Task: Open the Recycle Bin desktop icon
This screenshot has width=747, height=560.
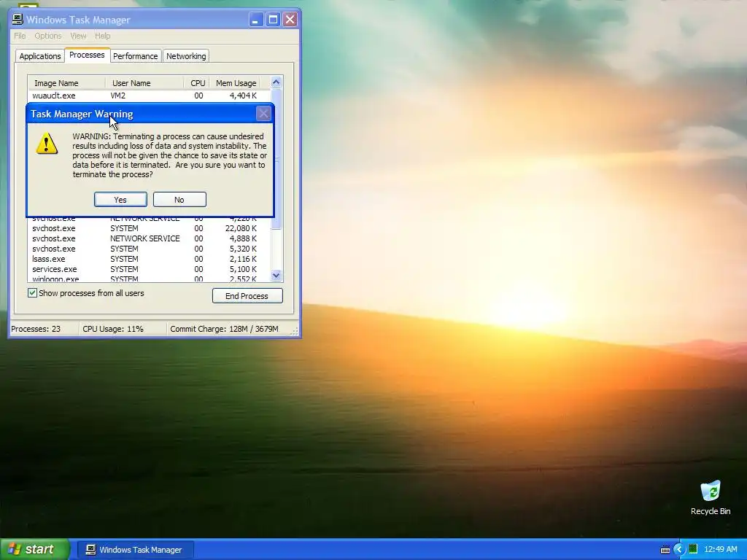Action: pos(711,497)
